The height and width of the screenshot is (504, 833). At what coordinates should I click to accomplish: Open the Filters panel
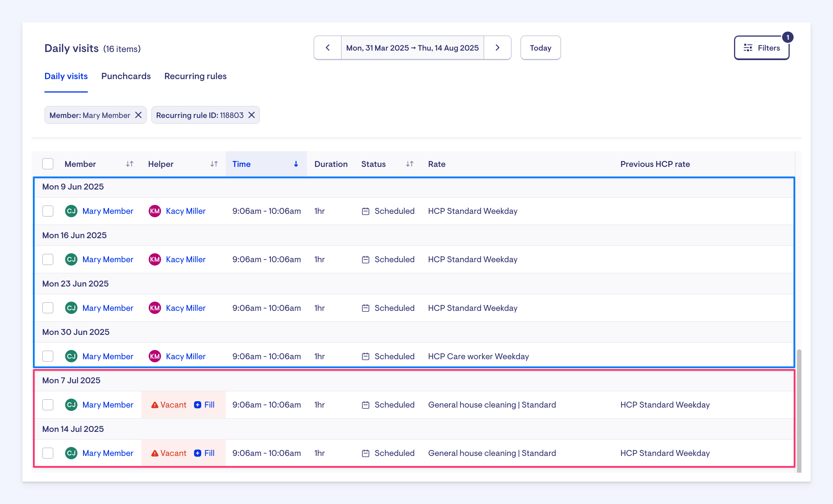[762, 48]
